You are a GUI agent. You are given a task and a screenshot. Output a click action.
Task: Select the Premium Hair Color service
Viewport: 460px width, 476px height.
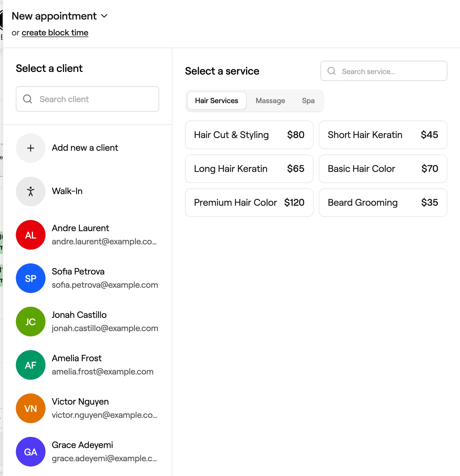coord(249,202)
